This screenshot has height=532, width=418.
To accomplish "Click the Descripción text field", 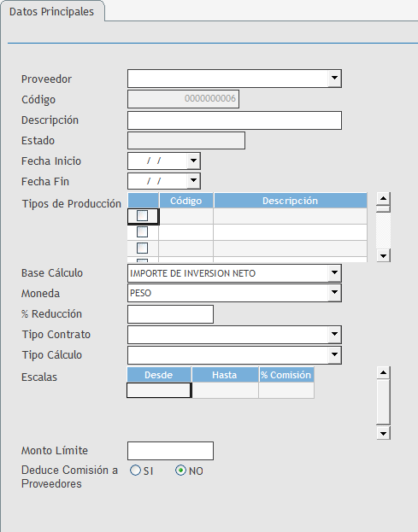I will point(234,120).
